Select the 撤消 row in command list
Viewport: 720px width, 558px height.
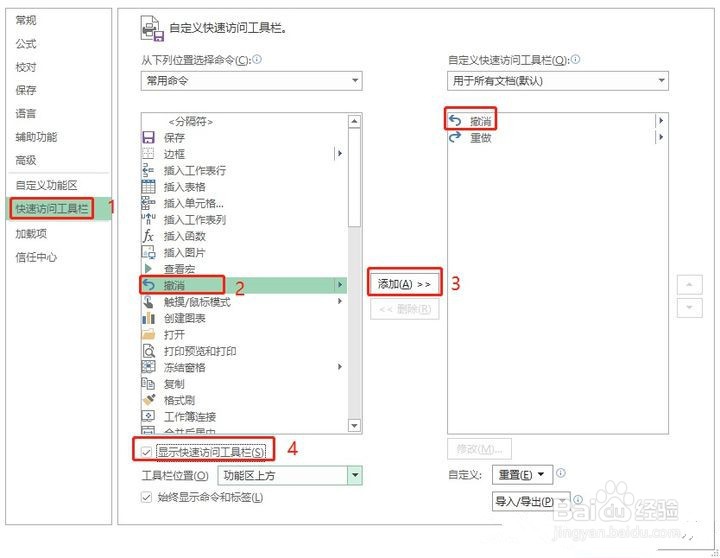tap(244, 285)
